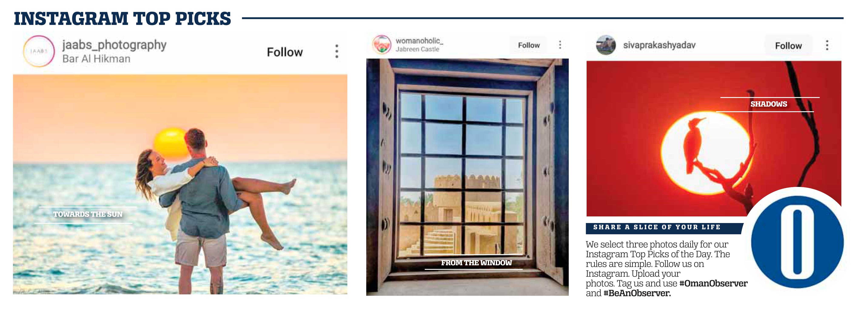
Task: Open more options on womanoholic_ post
Action: [560, 45]
